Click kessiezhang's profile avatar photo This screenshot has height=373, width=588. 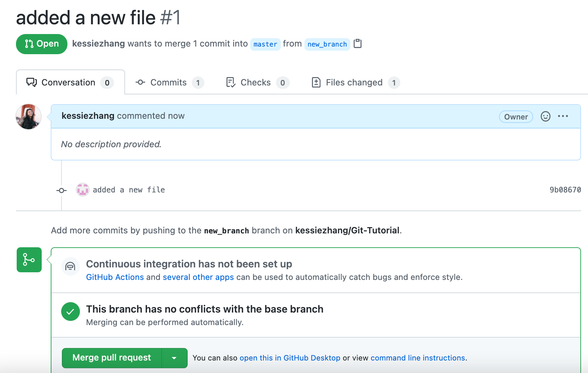pyautogui.click(x=29, y=117)
